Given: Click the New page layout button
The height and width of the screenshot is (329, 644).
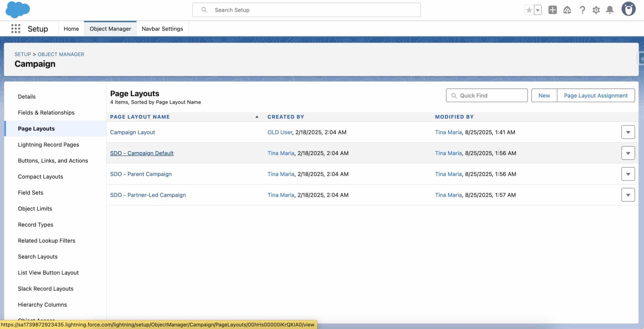Looking at the screenshot, I should click(x=544, y=96).
